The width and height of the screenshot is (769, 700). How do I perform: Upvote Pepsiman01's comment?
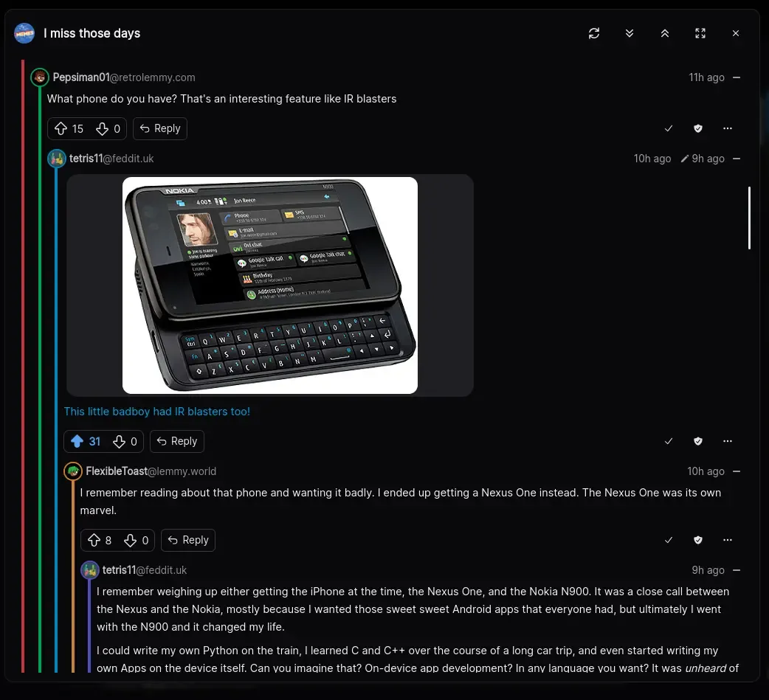coord(61,128)
